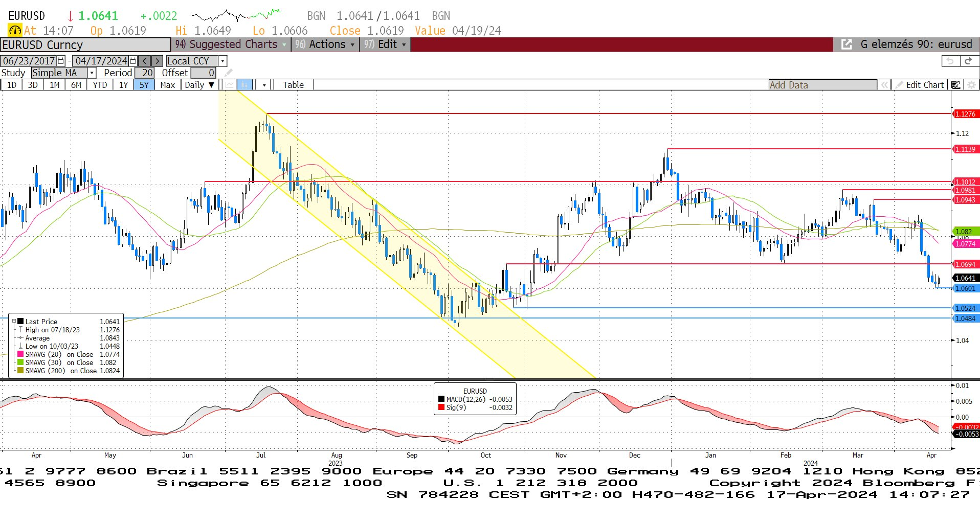The width and height of the screenshot is (980, 523).
Task: Click the start date 06/23/2017 field
Action: [x=29, y=61]
